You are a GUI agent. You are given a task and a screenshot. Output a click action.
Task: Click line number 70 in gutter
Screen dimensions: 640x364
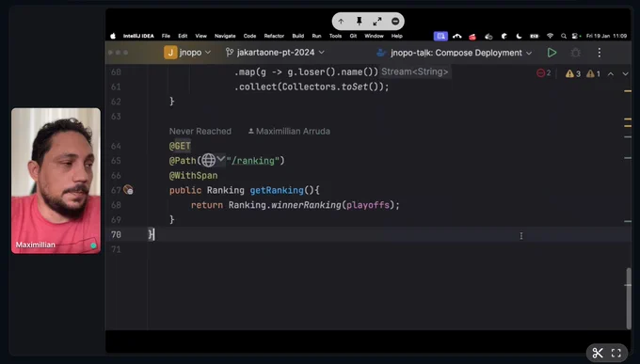(116, 234)
